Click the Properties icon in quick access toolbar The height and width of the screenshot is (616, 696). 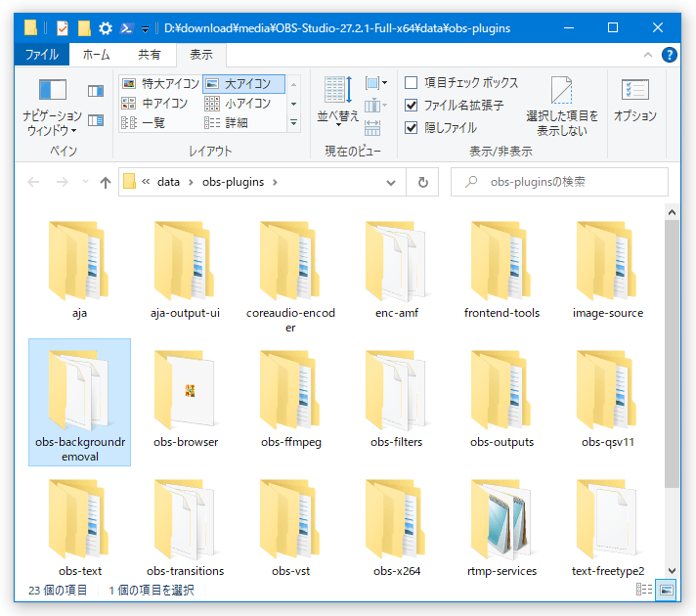[63, 28]
